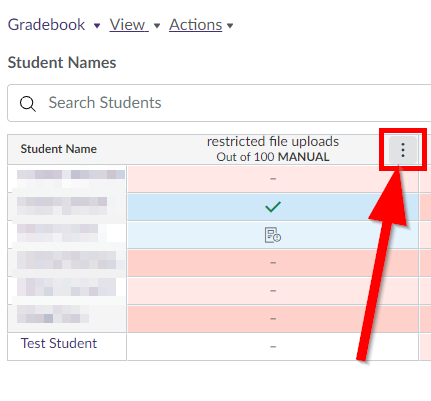Click the submission needs-grading document icon
The image size is (431, 401).
click(273, 235)
